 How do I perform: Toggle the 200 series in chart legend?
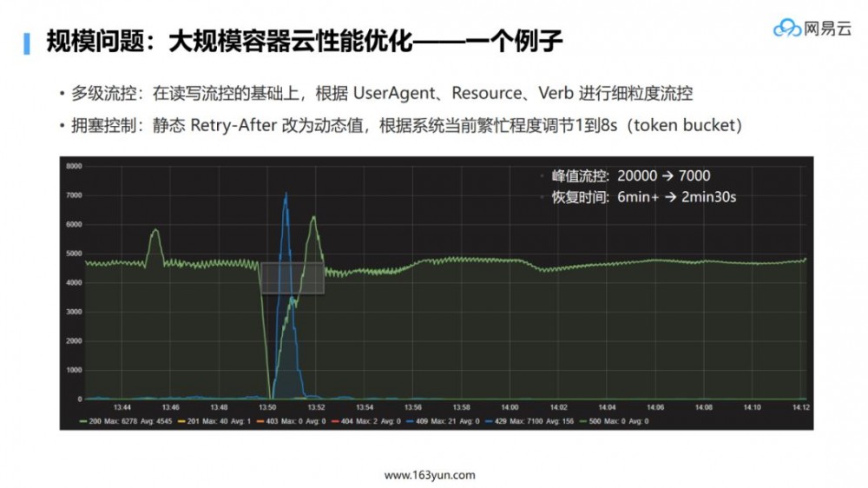pyautogui.click(x=126, y=421)
